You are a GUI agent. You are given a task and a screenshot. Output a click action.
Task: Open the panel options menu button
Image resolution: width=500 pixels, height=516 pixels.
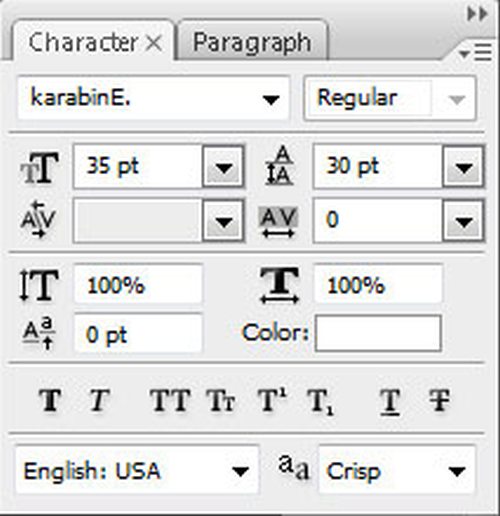coord(475,53)
